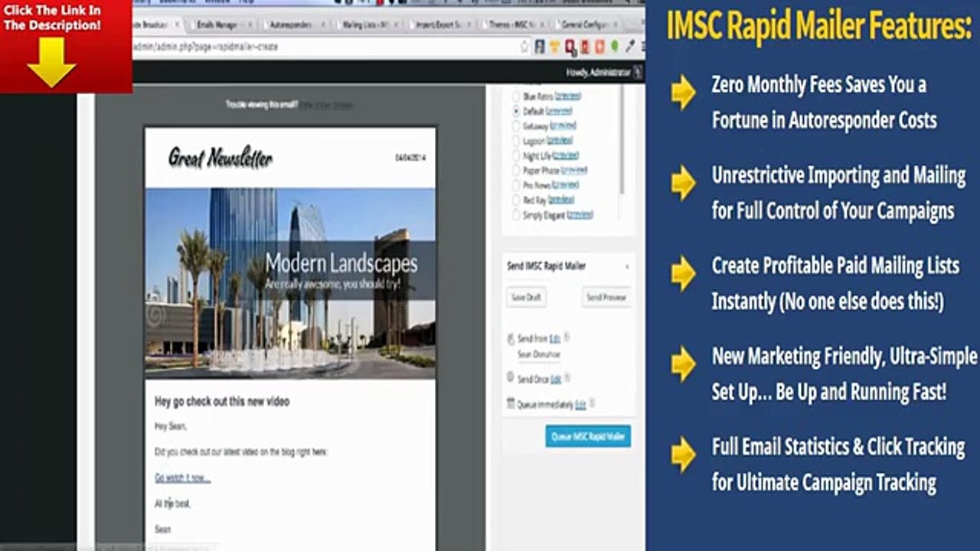Click the Great Newsletter header title
This screenshot has width=980, height=551.
pos(220,158)
